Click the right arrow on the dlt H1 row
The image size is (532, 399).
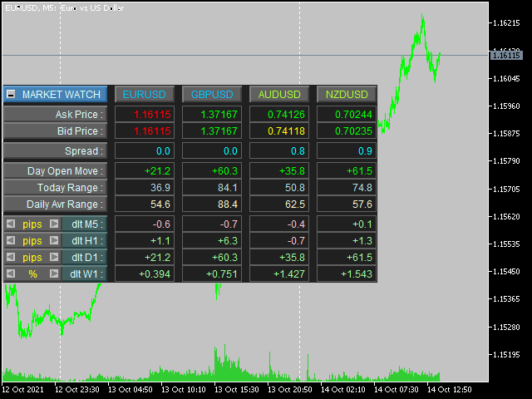pos(54,240)
